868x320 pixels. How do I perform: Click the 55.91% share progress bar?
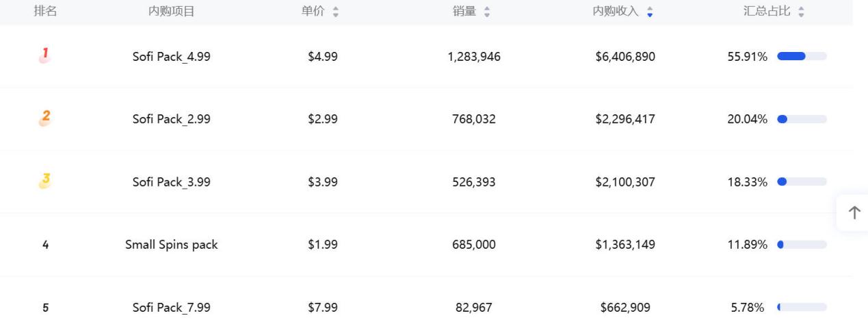pos(802,57)
